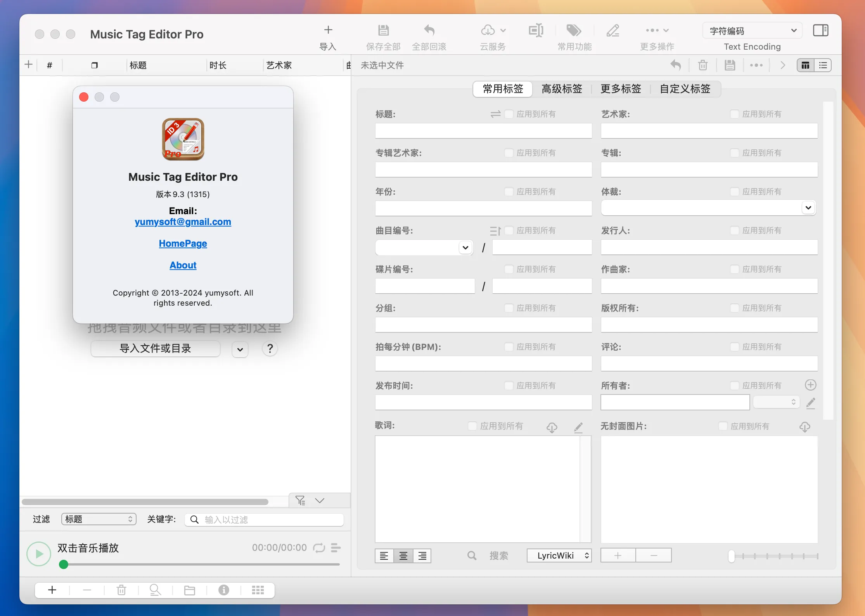This screenshot has height=616, width=865.
Task: Click the trash icon in file header bar
Action: [703, 65]
